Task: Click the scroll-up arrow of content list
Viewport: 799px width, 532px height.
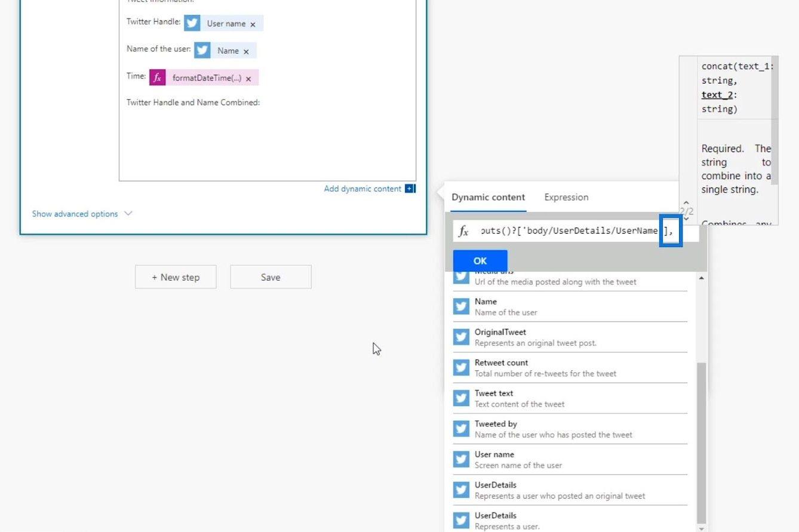Action: coord(701,278)
